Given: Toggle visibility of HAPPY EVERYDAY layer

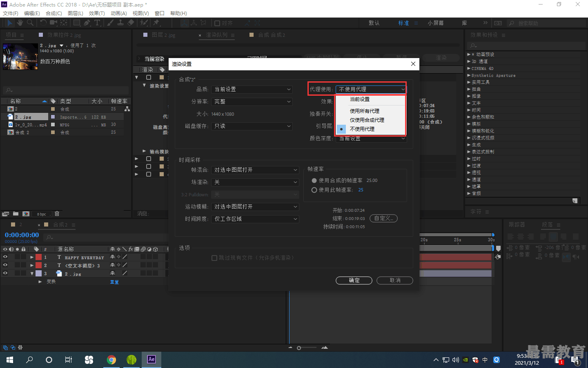Looking at the screenshot, I should [x=5, y=257].
